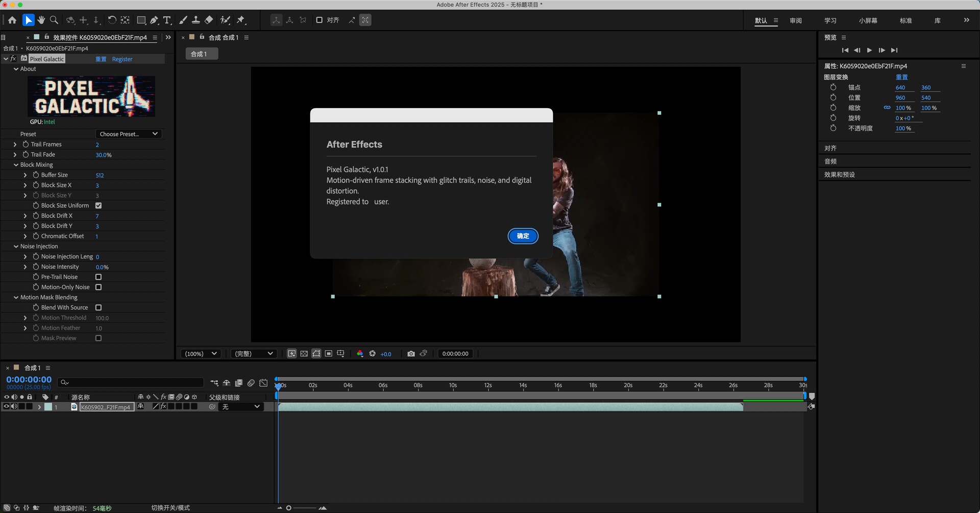
Task: Click the timeline layer search field
Action: click(x=131, y=382)
